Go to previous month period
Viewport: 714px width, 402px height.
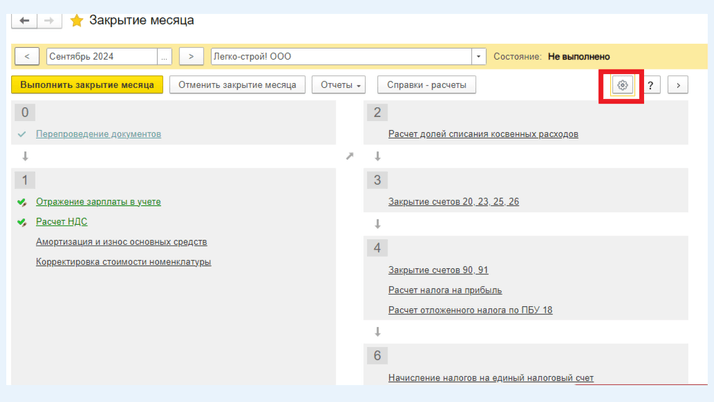pyautogui.click(x=26, y=57)
